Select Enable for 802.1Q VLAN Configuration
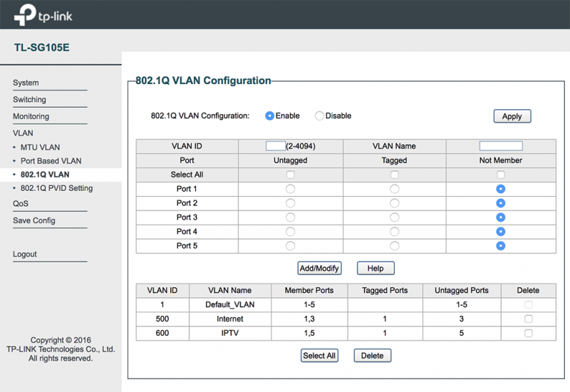Viewport: 570px width, 392px height. (x=269, y=116)
